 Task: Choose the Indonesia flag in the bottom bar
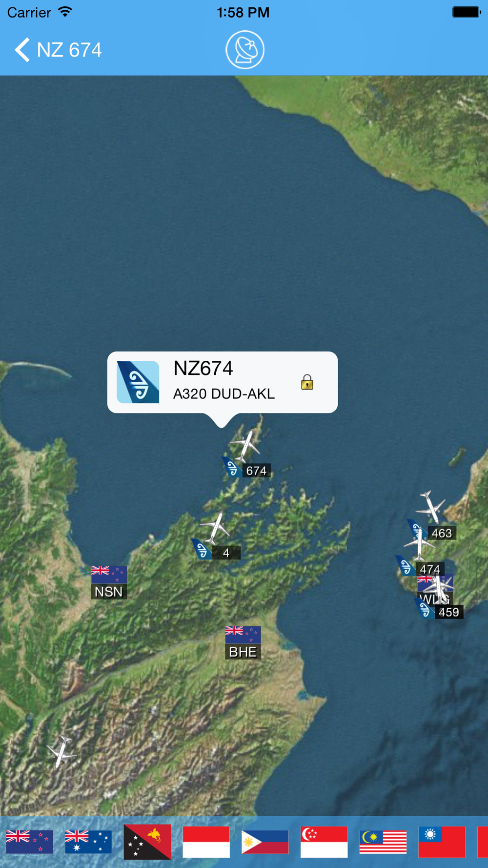coord(206,842)
